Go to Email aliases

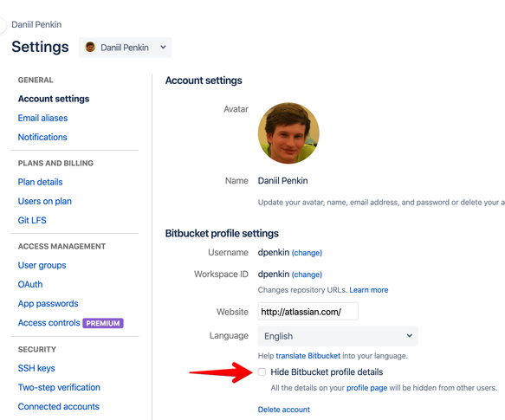(42, 118)
